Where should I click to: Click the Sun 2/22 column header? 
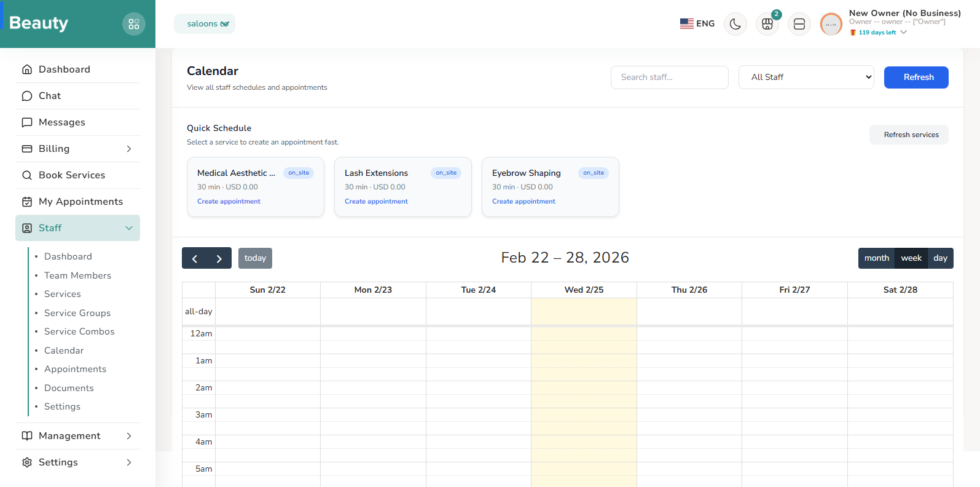[x=267, y=290]
